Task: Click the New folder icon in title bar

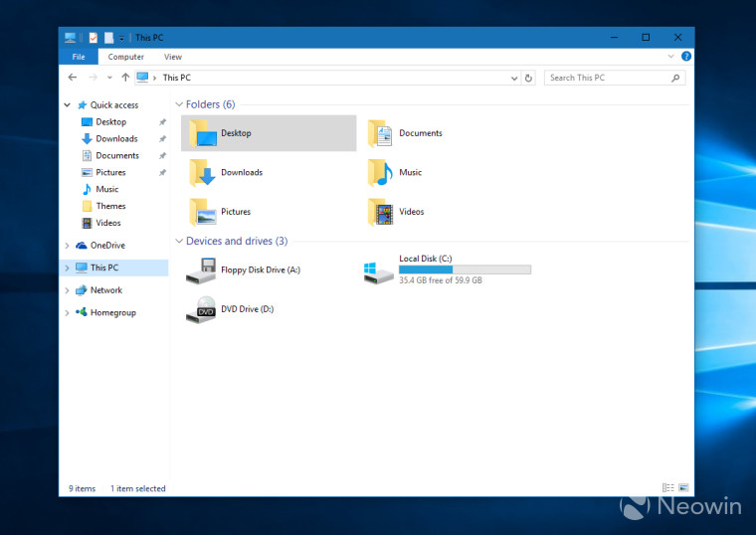Action: click(x=109, y=38)
